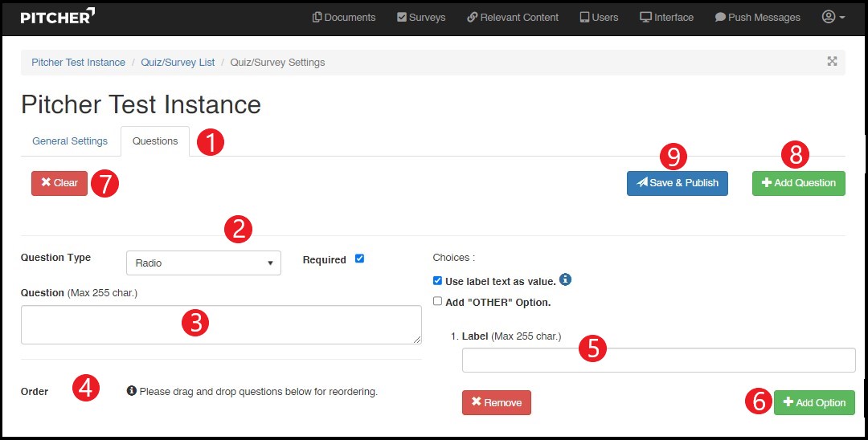Click the info icon before reordering hint
The height and width of the screenshot is (440, 868).
click(x=132, y=392)
